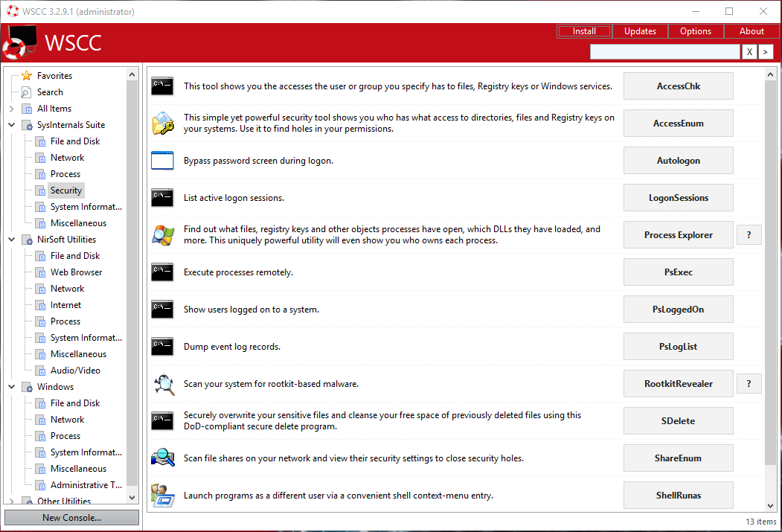The height and width of the screenshot is (532, 782).
Task: Start RootkitRevealer
Action: (x=679, y=383)
